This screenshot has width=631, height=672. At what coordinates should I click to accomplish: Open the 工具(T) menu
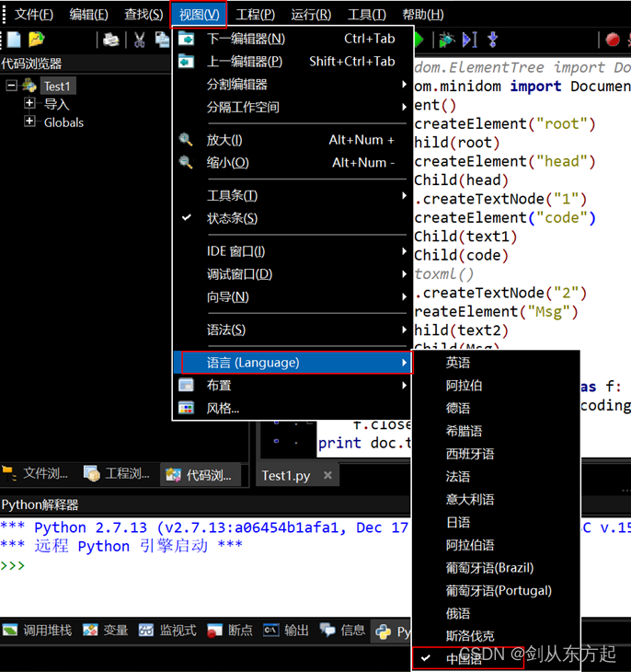(x=367, y=14)
